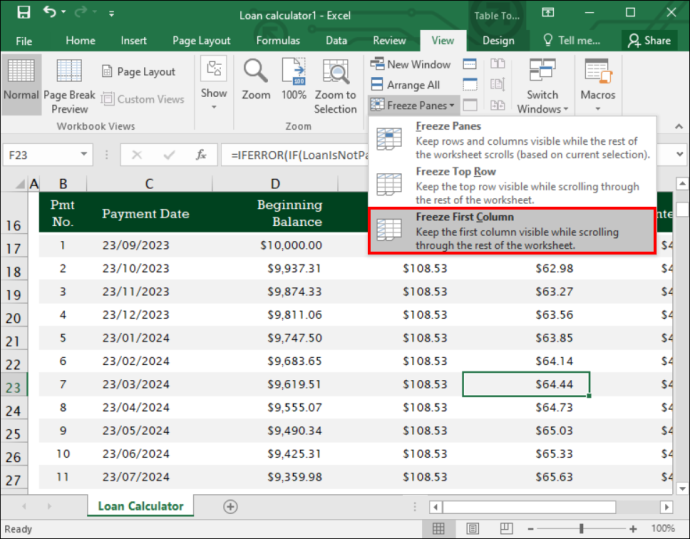
Task: Click the insert function fx icon
Action: (x=201, y=155)
